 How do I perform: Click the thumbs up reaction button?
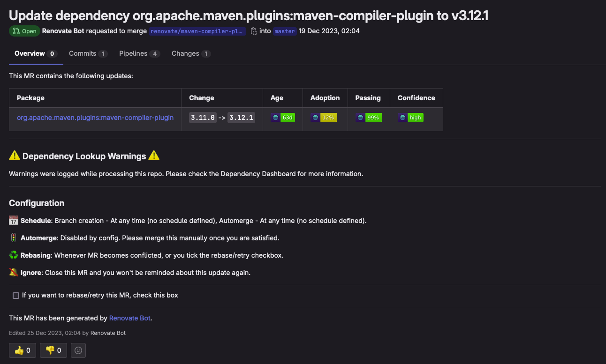pos(23,350)
